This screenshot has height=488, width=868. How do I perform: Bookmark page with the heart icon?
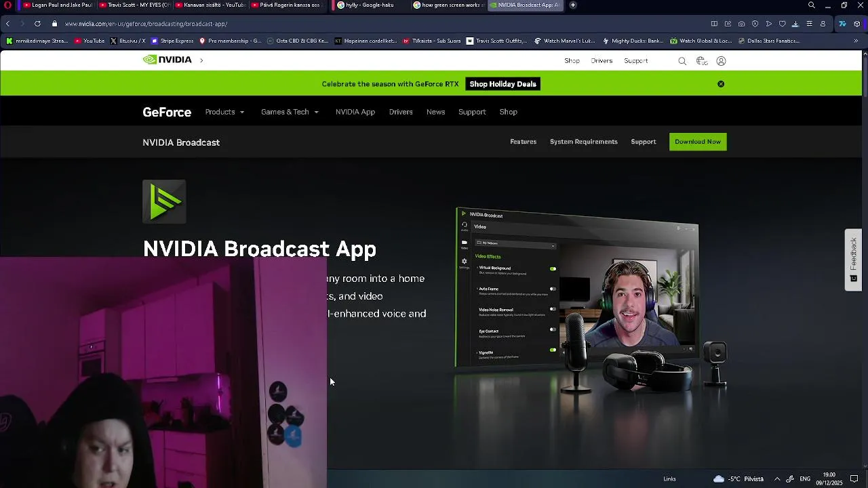click(782, 24)
